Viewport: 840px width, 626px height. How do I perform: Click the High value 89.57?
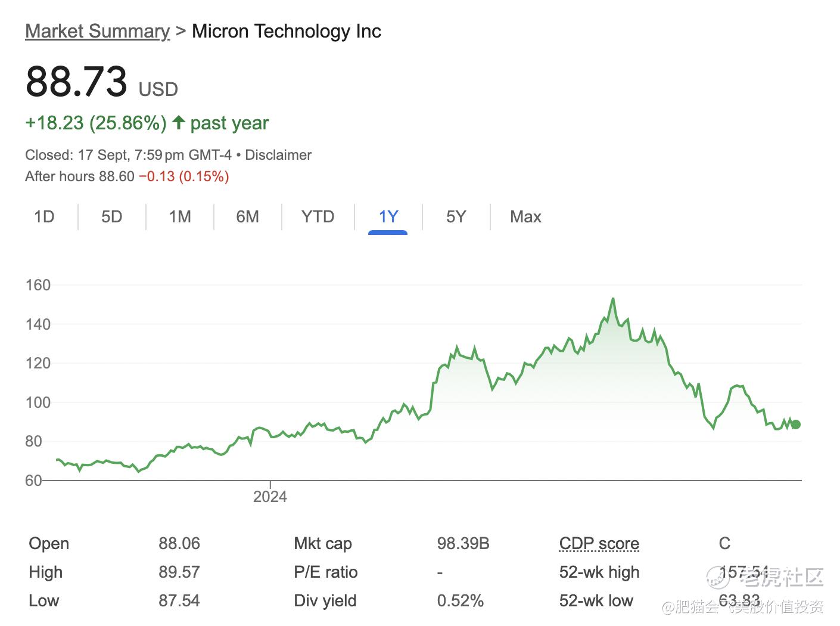pyautogui.click(x=179, y=572)
